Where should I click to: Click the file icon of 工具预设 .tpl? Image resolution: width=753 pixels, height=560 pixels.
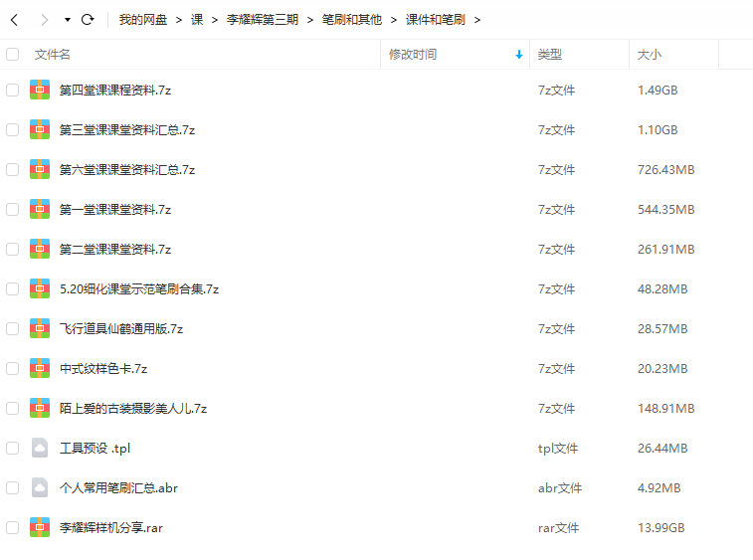[40, 448]
